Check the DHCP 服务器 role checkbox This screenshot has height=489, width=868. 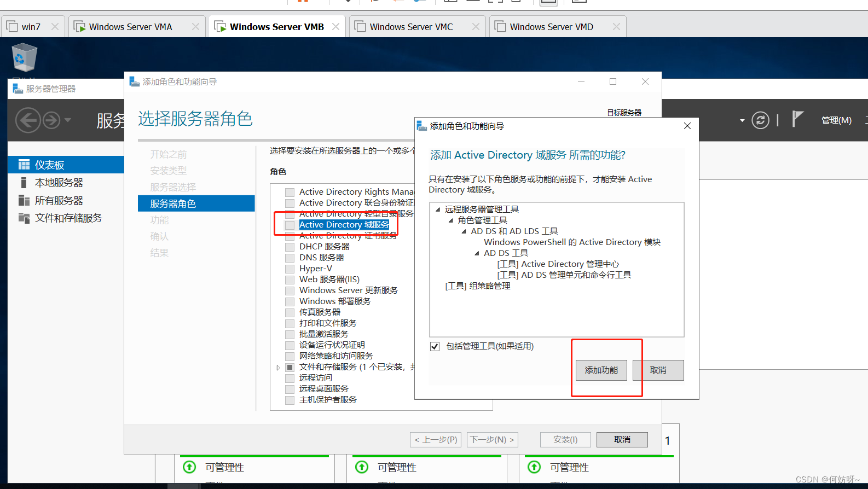click(x=290, y=247)
